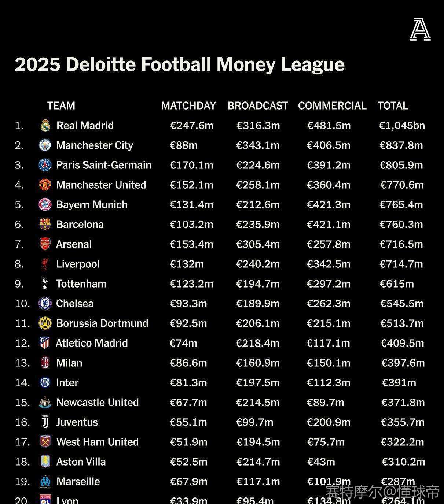Click the Bayern Munich crest icon
Image resolution: width=444 pixels, height=504 pixels.
point(45,205)
